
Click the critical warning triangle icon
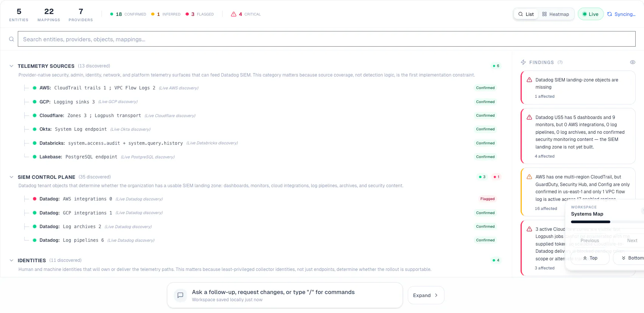[234, 14]
